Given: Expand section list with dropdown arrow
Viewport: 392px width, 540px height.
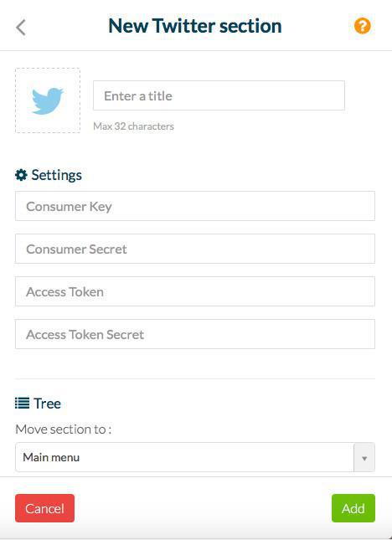Looking at the screenshot, I should (364, 458).
